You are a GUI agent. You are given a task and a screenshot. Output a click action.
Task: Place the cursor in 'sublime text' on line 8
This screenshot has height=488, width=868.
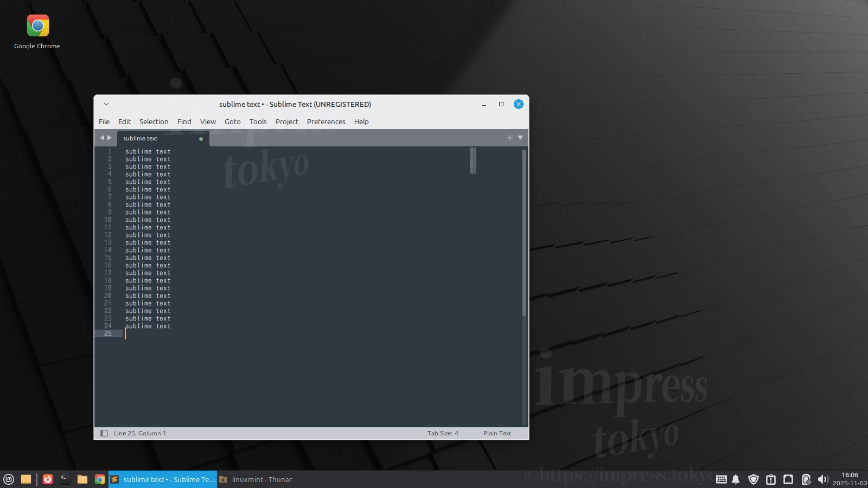point(148,205)
